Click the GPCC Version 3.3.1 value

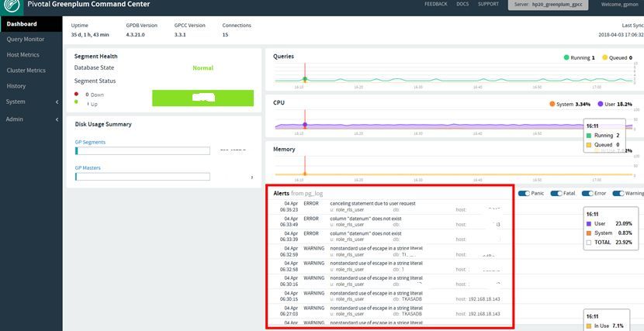180,35
